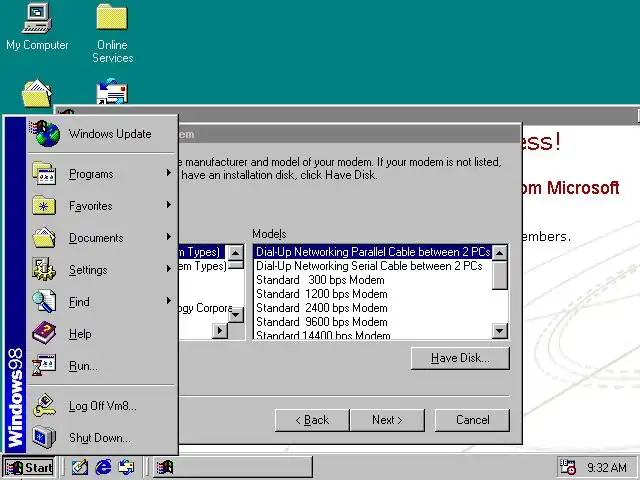The image size is (640, 480).
Task: Open the Online Services desktop folder
Action: (112, 33)
